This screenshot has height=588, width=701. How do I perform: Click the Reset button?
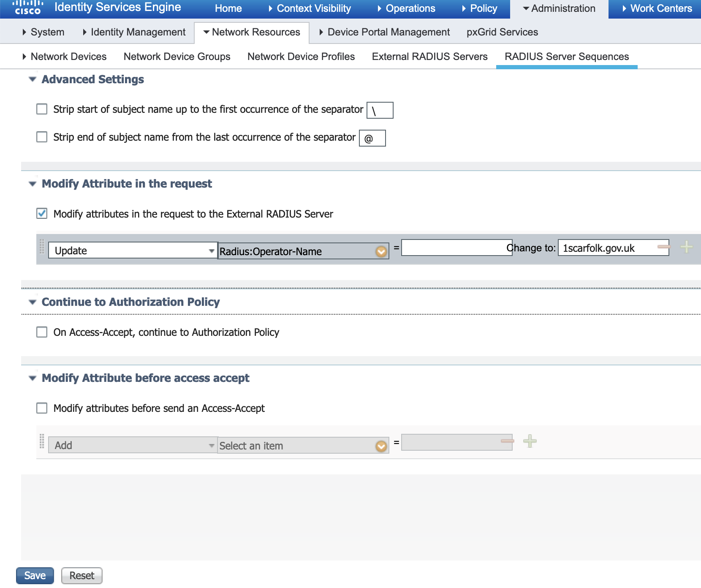coord(82,576)
